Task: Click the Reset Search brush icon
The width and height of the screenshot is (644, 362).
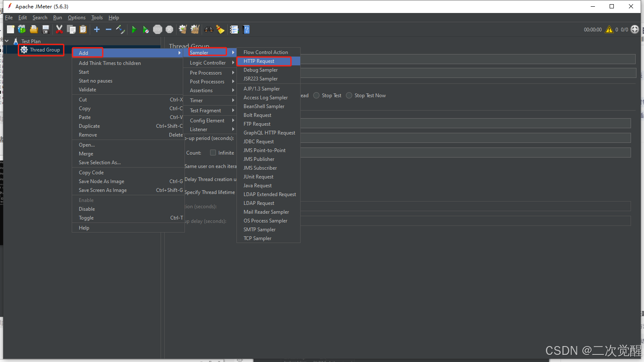Action: [x=220, y=29]
